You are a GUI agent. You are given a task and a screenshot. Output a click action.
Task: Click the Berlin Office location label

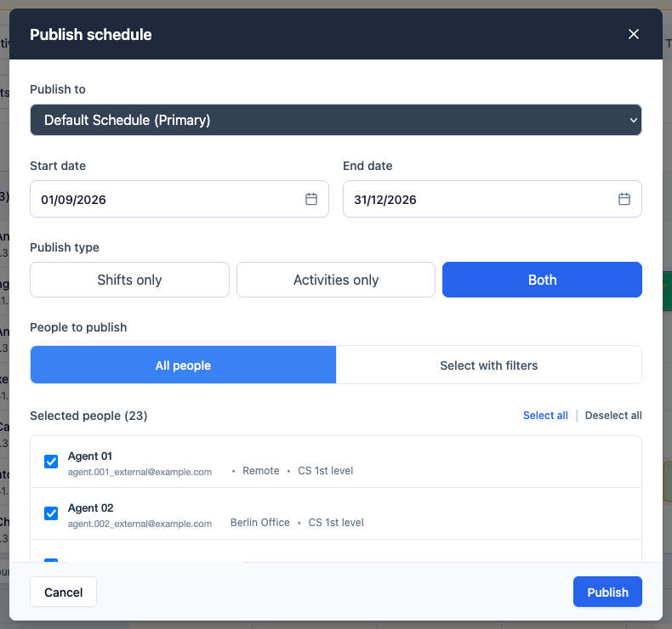(x=259, y=523)
